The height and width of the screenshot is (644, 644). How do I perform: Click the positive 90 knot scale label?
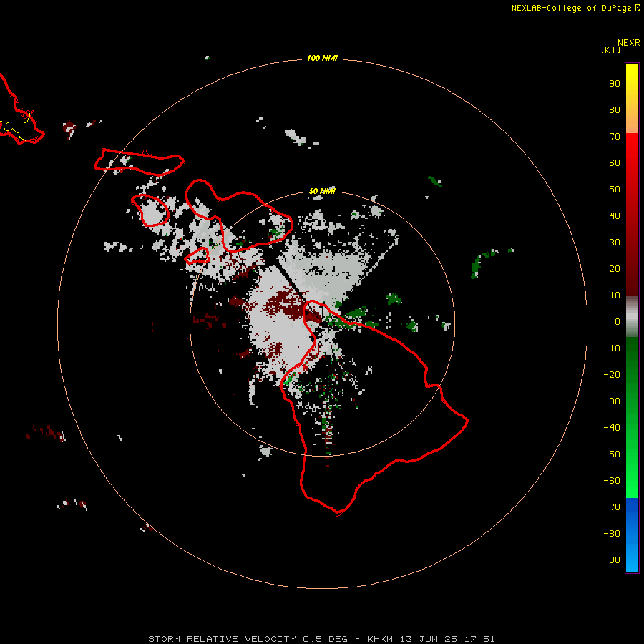(615, 84)
